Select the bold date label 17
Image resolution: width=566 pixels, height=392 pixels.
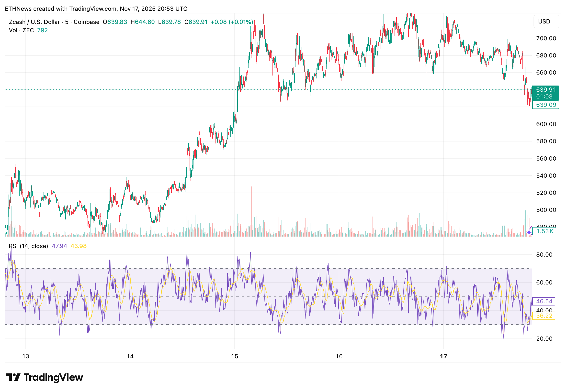(443, 356)
